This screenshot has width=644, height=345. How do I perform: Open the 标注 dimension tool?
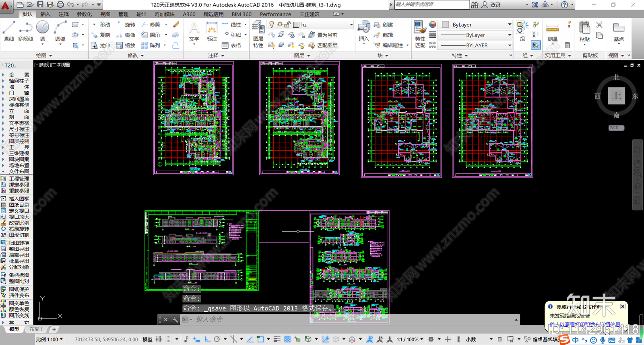pyautogui.click(x=212, y=31)
